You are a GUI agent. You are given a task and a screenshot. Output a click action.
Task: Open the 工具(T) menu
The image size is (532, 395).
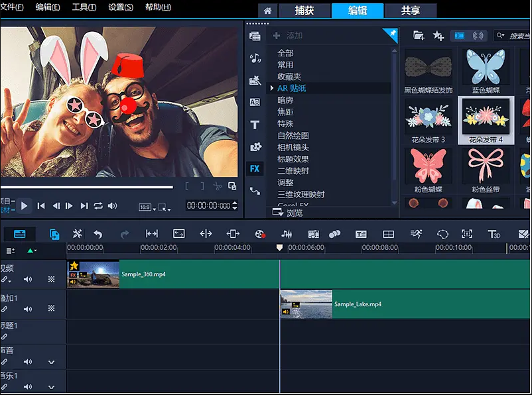coord(84,7)
